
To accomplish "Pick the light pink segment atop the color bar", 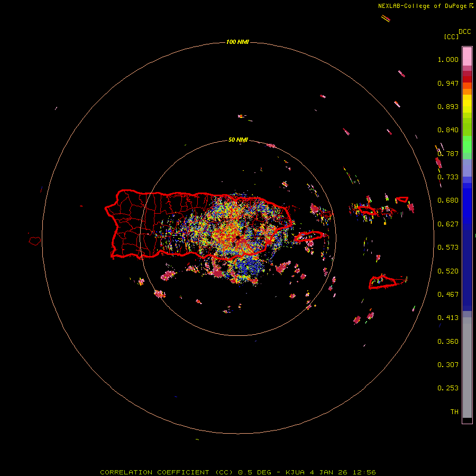I will pos(467,56).
